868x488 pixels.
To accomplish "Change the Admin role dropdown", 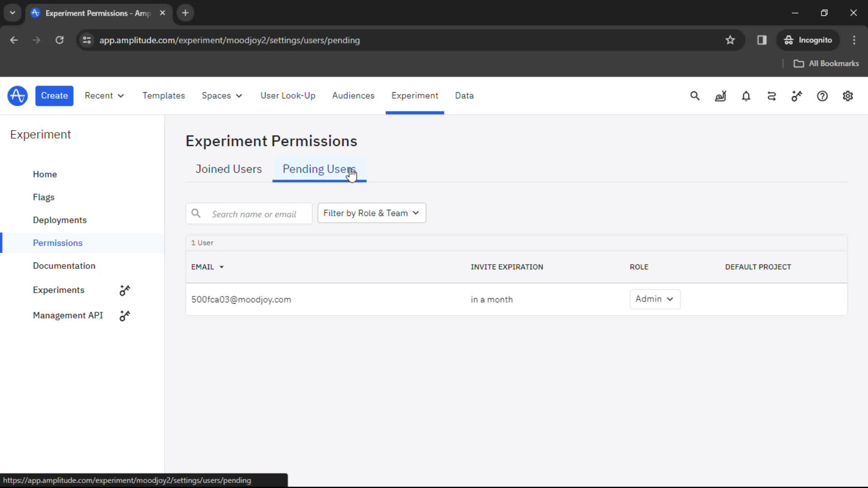I will (x=655, y=299).
